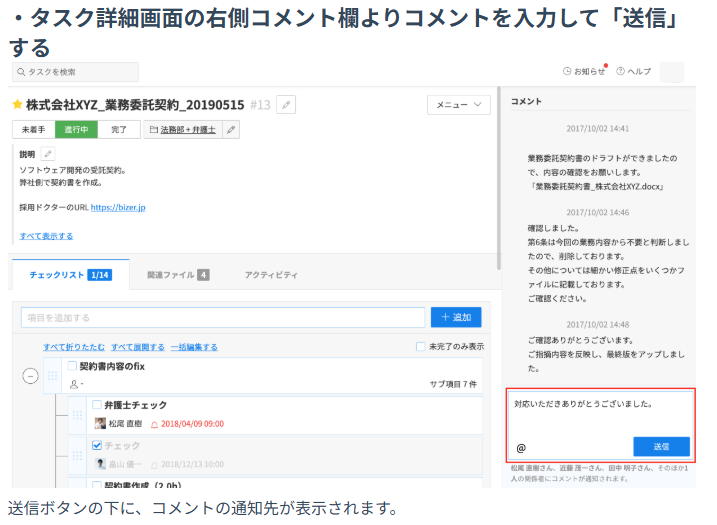Click お知らせ notifications label
Viewport: 717px width, 525px height.
[x=589, y=71]
